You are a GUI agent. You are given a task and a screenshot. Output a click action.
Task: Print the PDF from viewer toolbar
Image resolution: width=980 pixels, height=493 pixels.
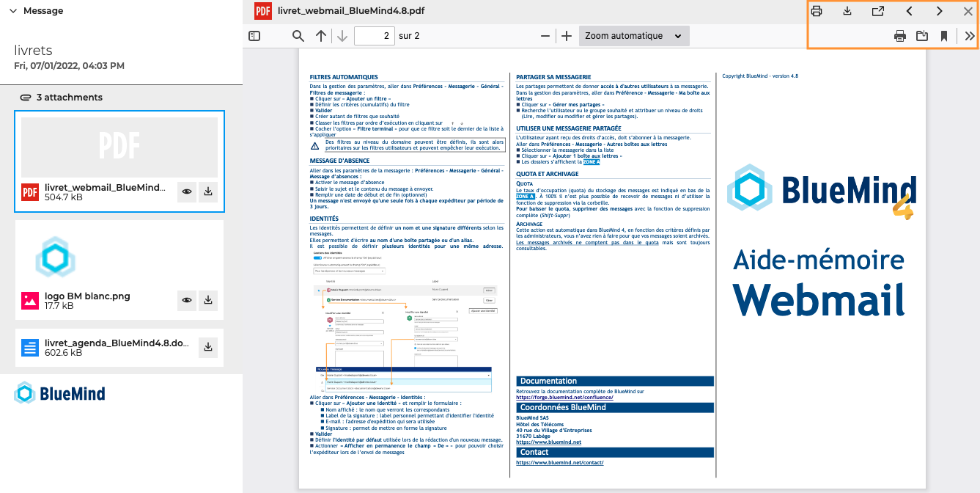(x=900, y=36)
